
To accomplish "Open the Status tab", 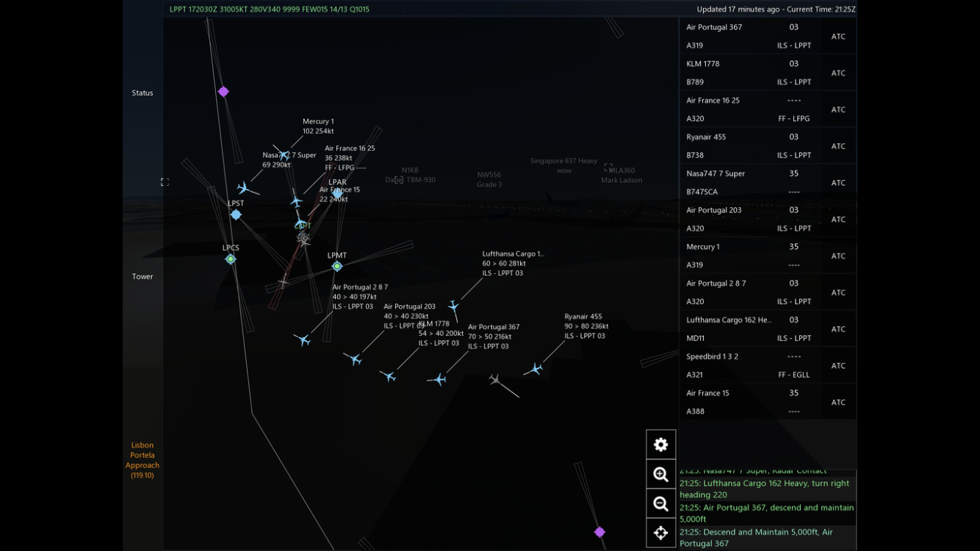I will [x=143, y=93].
